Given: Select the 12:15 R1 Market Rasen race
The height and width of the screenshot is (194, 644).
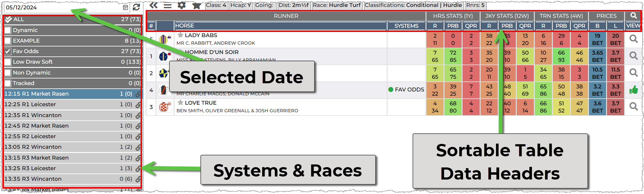Looking at the screenshot, I should point(72,94).
